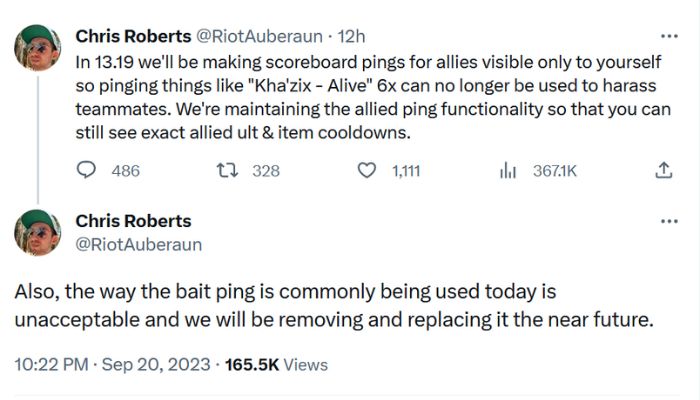The height and width of the screenshot is (400, 700).
Task: Share the first tweet via upload icon
Action: click(x=662, y=171)
